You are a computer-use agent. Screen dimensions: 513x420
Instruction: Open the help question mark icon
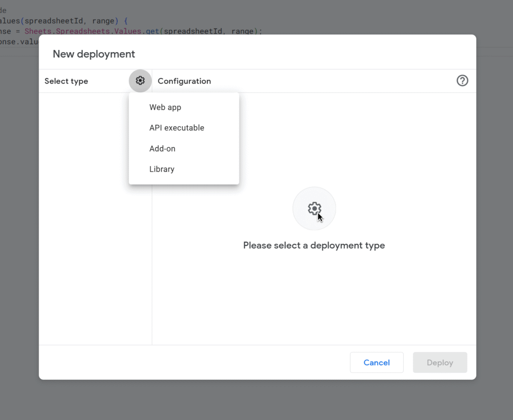[x=462, y=81]
